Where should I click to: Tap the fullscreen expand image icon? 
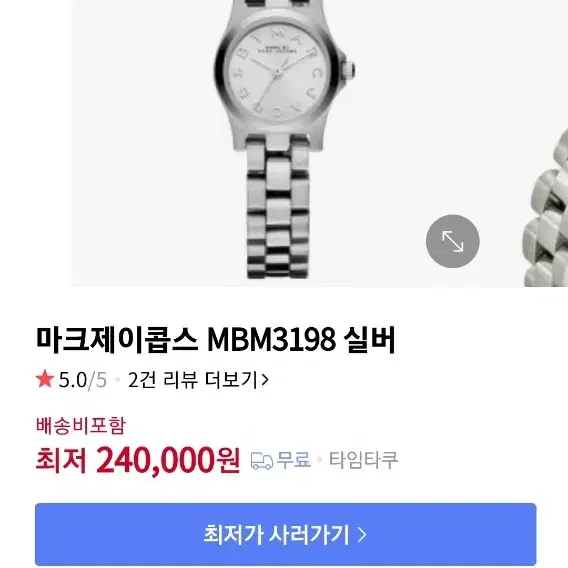(452, 241)
